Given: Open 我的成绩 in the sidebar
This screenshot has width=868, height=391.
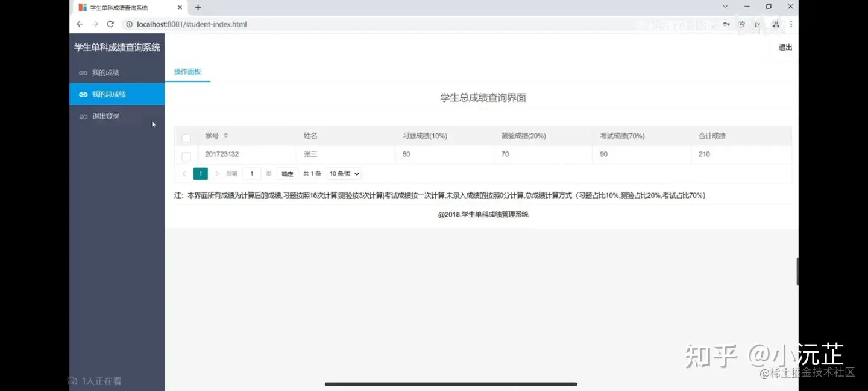Looking at the screenshot, I should (x=117, y=73).
